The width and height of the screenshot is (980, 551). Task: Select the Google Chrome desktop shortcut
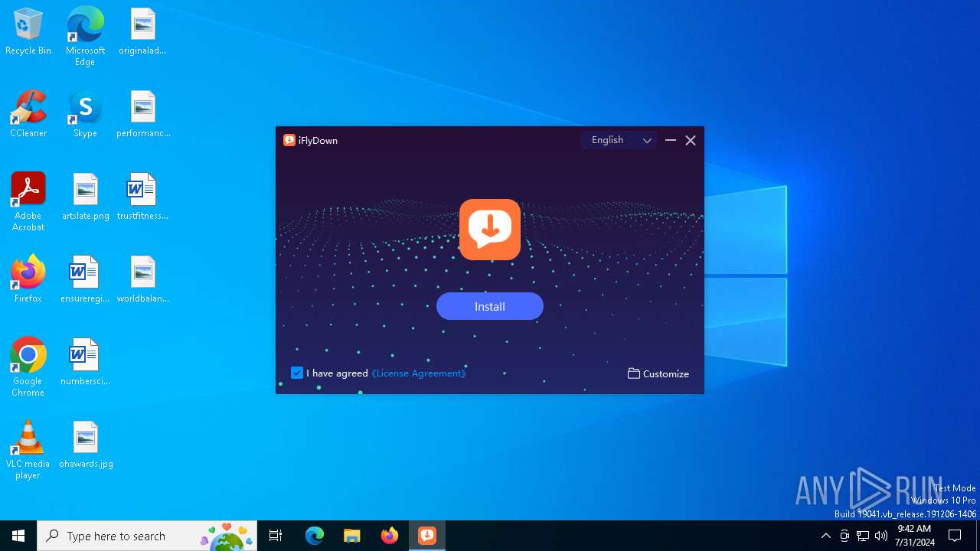point(28,367)
